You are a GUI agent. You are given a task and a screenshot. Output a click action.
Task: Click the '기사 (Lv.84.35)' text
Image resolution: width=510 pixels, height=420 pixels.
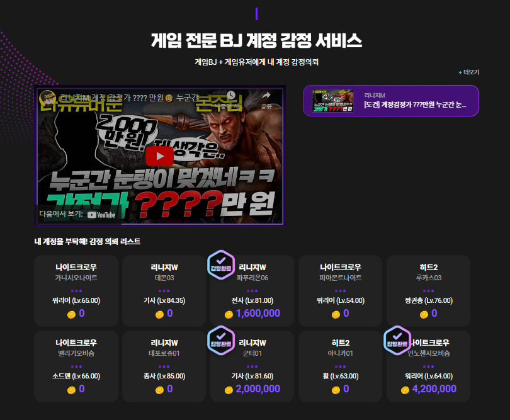164,300
